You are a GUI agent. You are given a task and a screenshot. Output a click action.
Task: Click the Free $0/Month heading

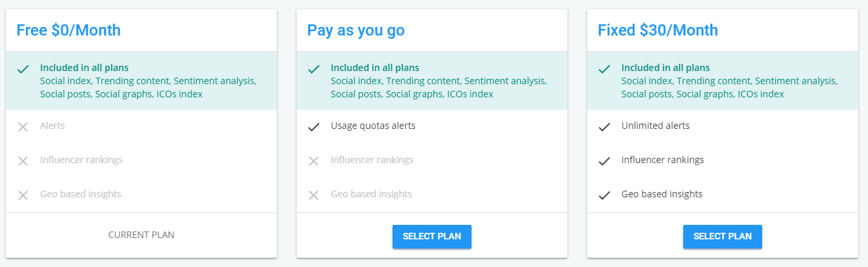68,30
